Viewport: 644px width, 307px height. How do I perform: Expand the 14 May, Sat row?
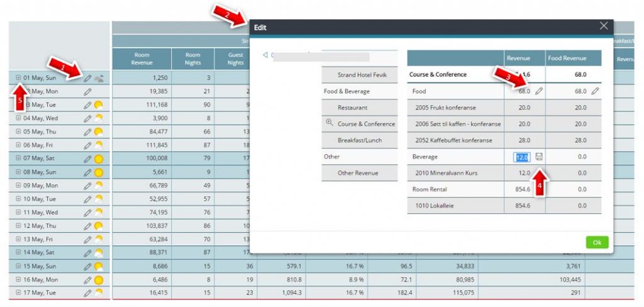tap(18, 252)
